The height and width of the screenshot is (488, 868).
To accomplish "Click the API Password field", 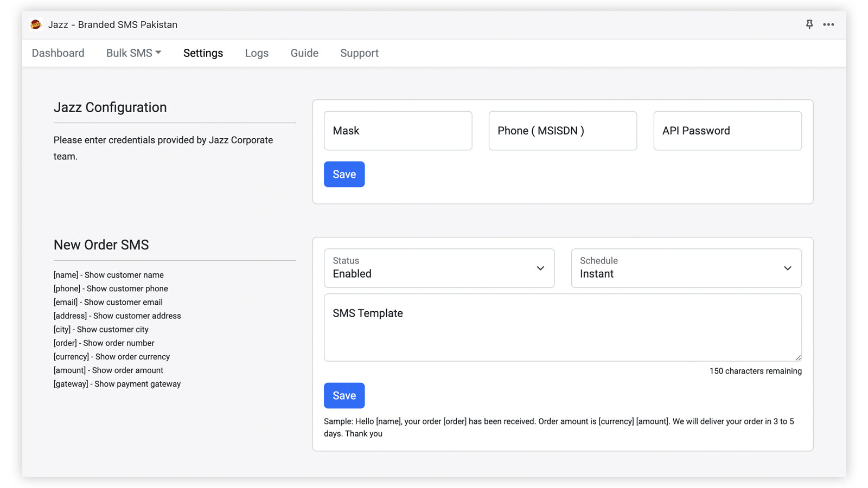I will 727,131.
